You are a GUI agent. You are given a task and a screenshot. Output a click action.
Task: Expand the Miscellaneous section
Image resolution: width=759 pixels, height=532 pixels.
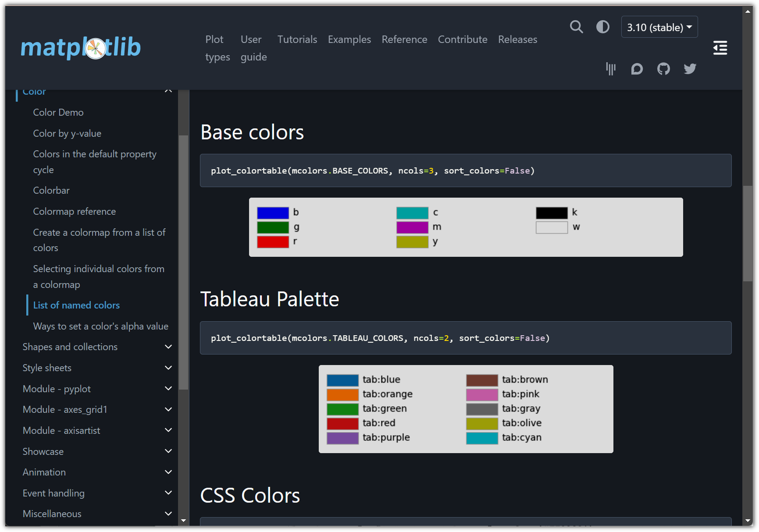click(168, 514)
